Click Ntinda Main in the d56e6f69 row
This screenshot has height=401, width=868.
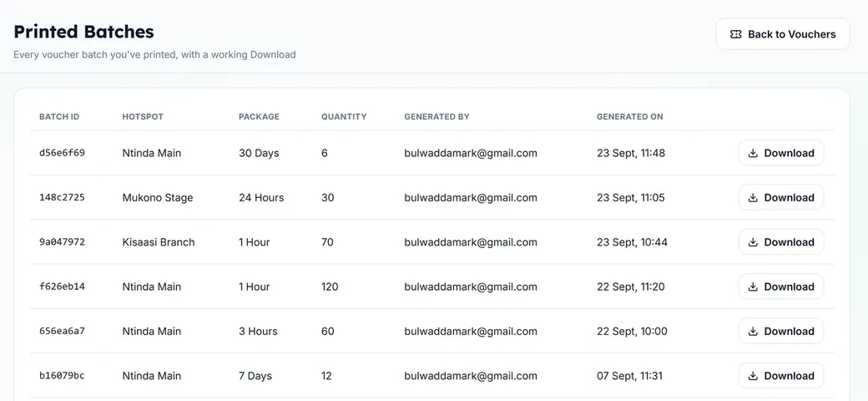coord(152,154)
